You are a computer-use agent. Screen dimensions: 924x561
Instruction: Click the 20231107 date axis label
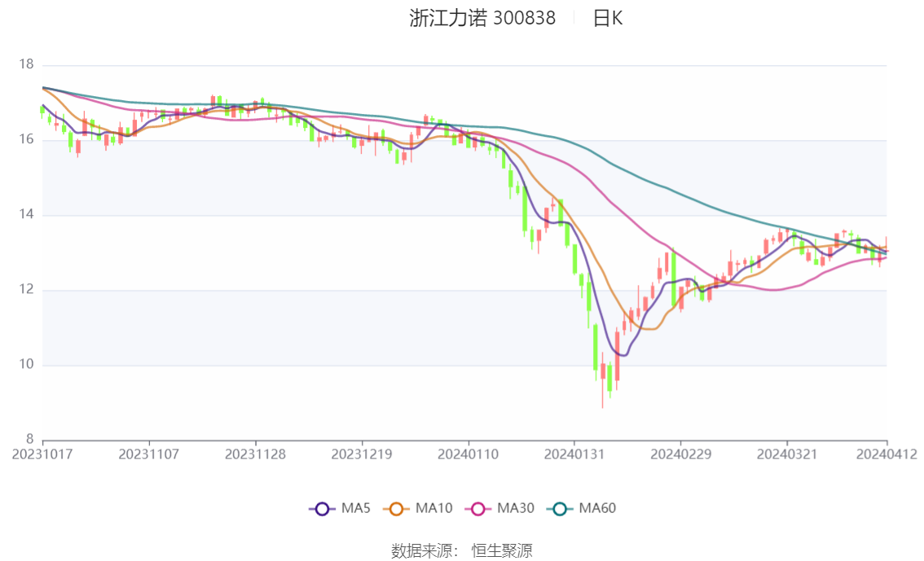[x=148, y=454]
